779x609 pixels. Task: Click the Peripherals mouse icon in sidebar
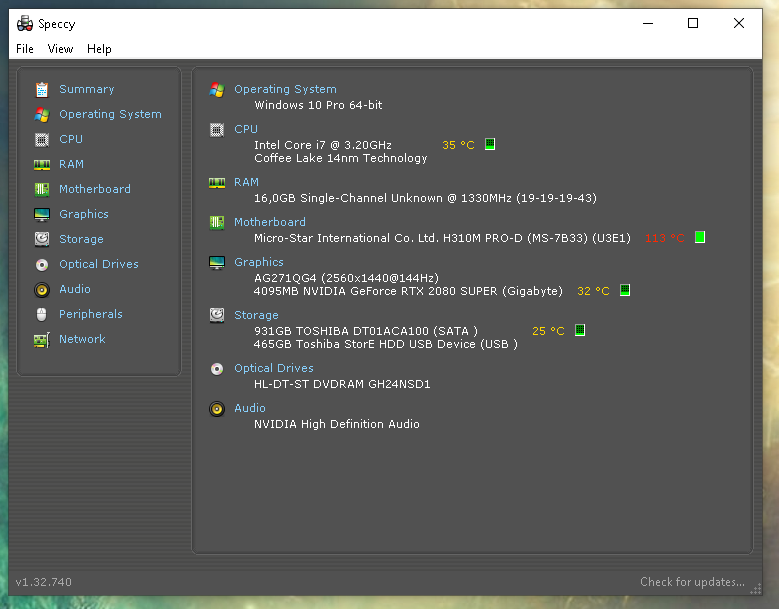(42, 314)
